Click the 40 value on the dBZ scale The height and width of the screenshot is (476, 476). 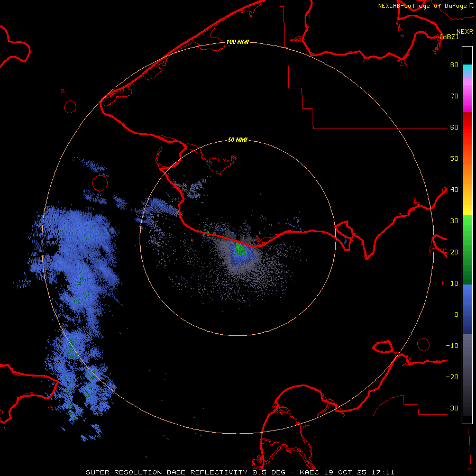pos(454,190)
